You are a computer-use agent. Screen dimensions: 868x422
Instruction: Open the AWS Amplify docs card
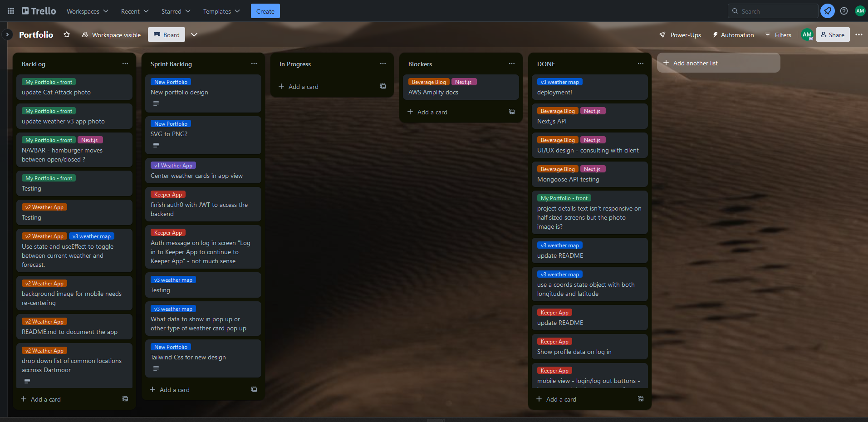(x=461, y=87)
